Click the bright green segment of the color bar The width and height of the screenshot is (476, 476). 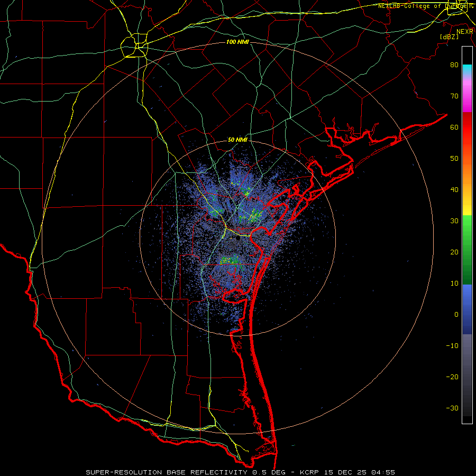tap(467, 224)
